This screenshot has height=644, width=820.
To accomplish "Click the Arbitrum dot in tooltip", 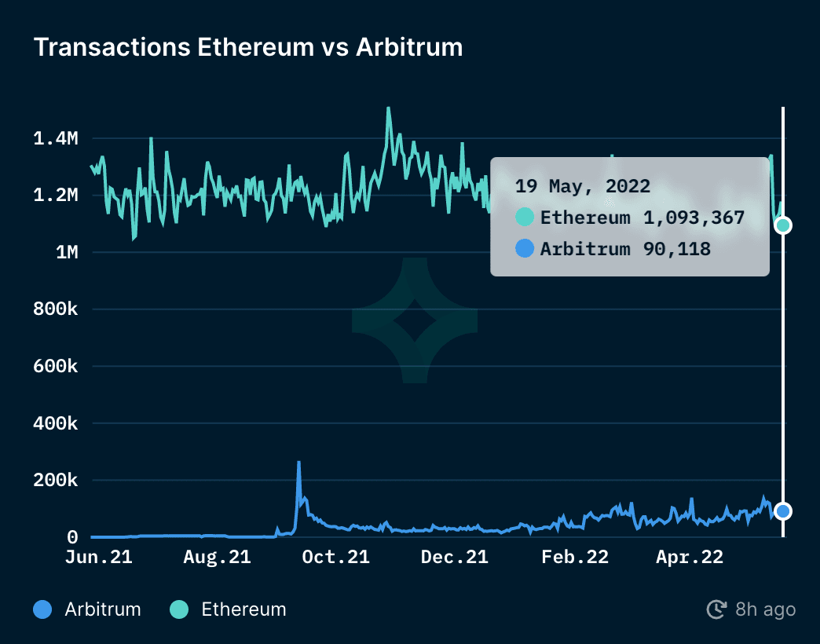I will coord(525,250).
